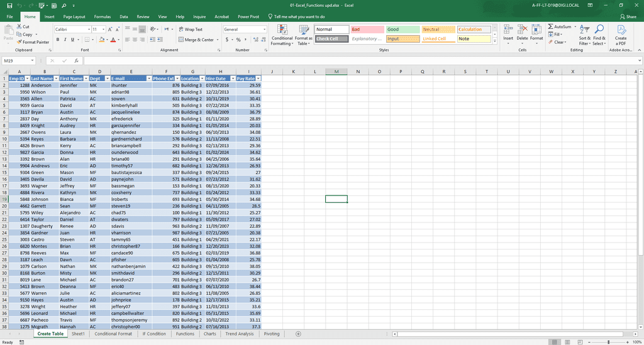644x345 pixels.
Task: Click the insert function fx icon
Action: 76,61
